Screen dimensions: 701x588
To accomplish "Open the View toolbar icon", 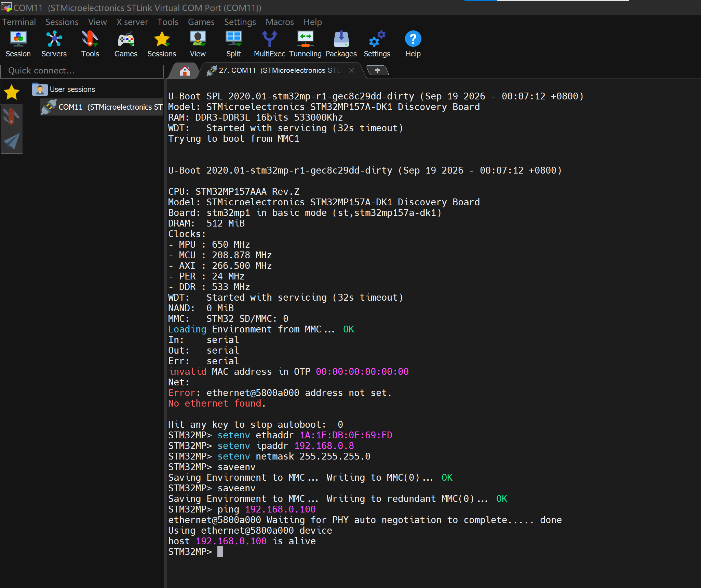I will coord(198,44).
